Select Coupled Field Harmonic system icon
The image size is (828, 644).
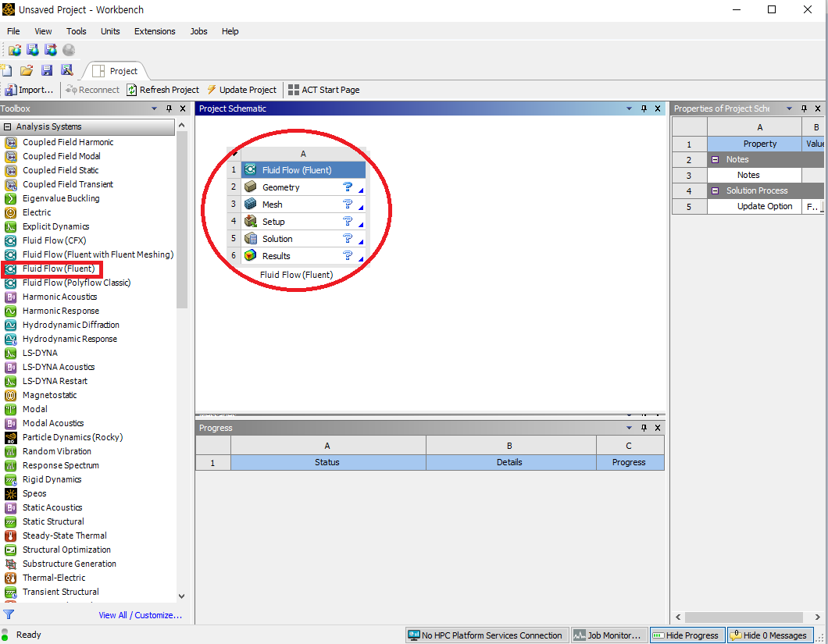pos(11,142)
